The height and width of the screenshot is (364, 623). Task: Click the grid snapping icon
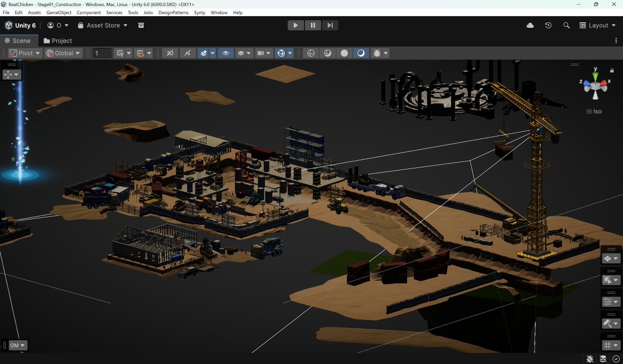click(120, 53)
